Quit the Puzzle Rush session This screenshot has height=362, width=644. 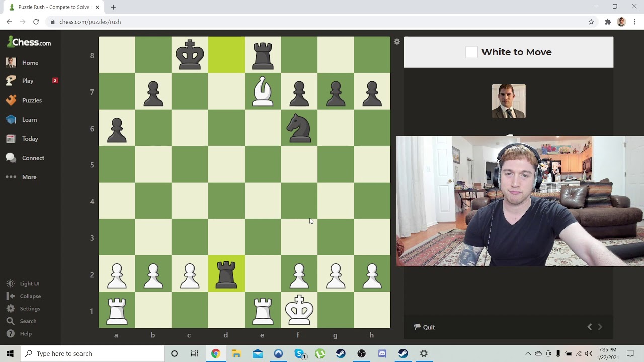click(424, 327)
